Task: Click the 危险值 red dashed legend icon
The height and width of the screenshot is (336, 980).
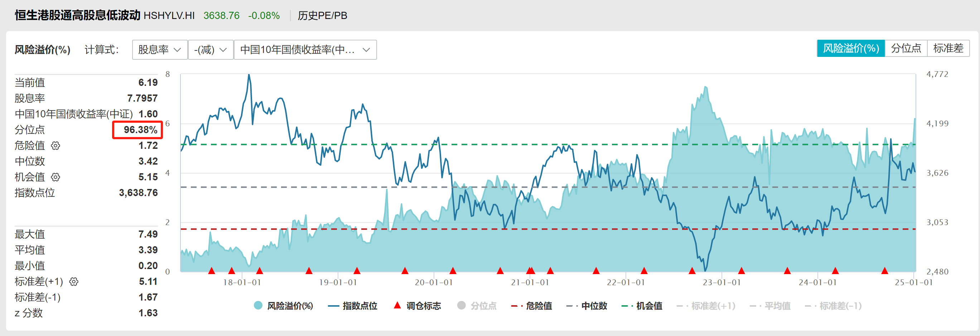Action: [x=517, y=306]
